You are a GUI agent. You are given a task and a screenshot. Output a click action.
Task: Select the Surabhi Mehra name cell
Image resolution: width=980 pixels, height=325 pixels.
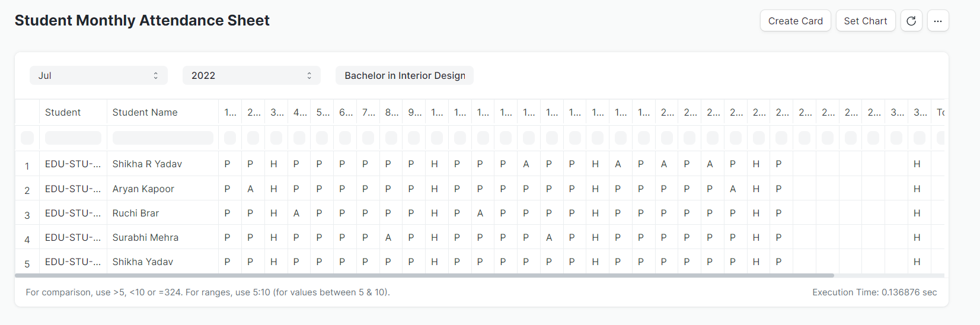145,237
